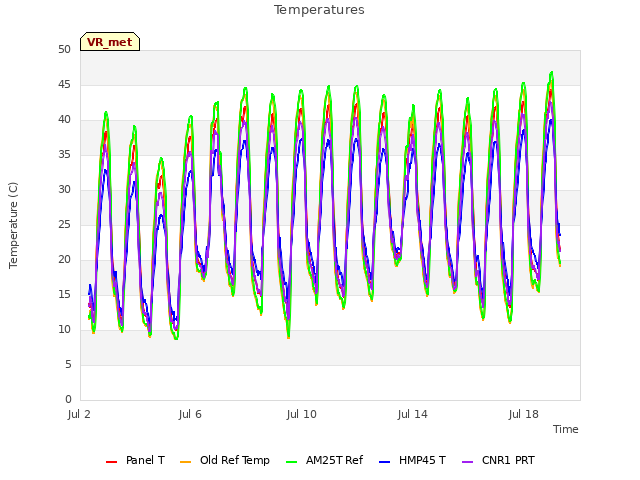640x480 pixels.
Task: Select the Old Ref Temp legend label
Action: (x=235, y=460)
